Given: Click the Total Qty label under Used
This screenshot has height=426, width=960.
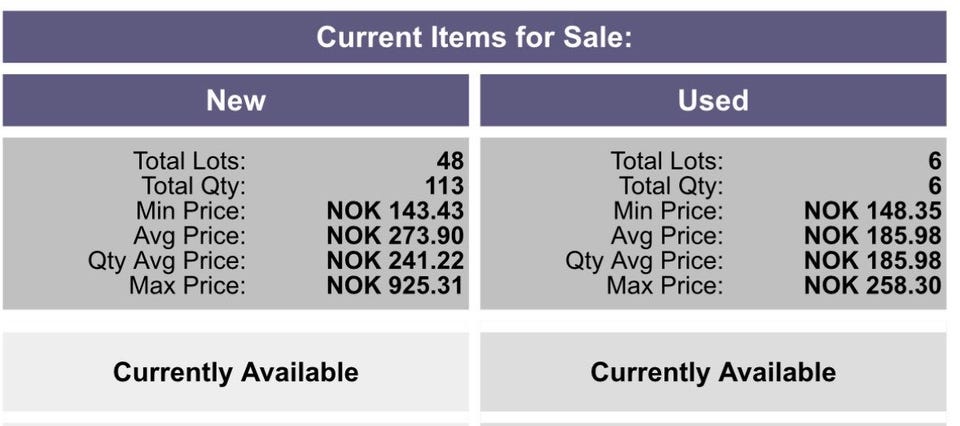Looking at the screenshot, I should [x=671, y=186].
